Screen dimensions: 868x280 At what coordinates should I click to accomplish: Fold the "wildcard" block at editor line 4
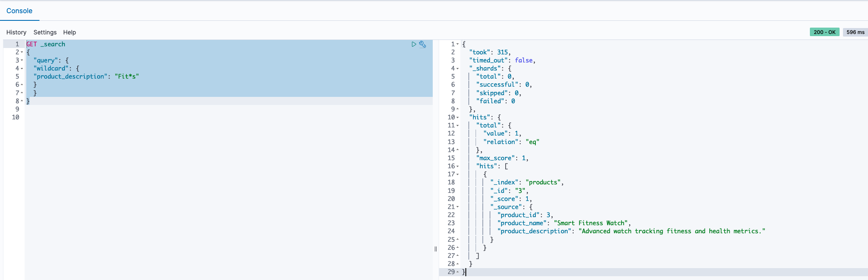(x=22, y=68)
